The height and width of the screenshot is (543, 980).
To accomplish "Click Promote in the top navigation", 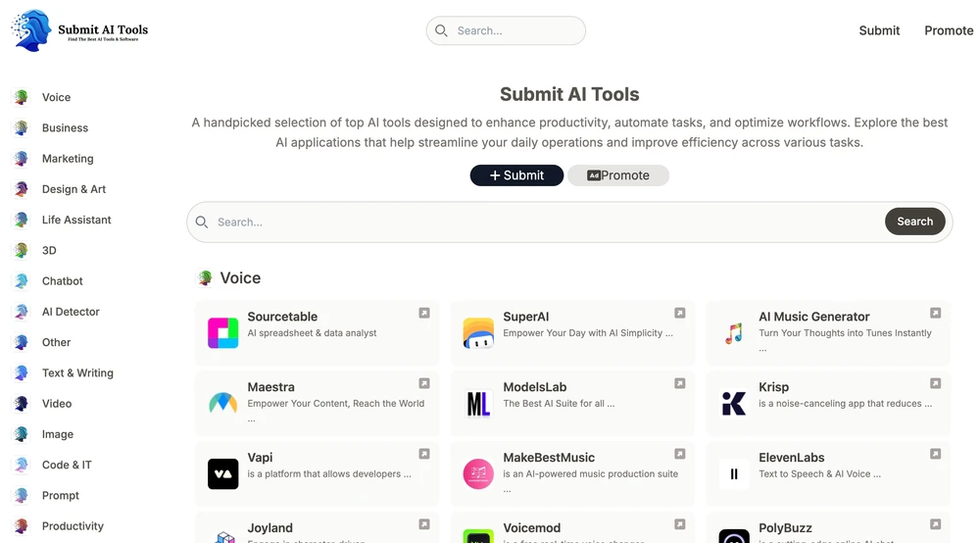I will click(x=949, y=30).
